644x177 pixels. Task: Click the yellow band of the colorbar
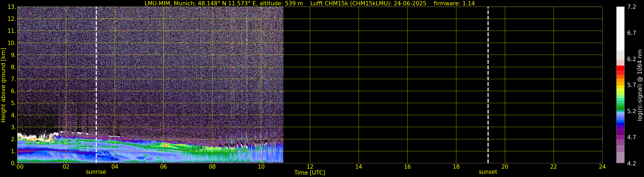pyautogui.click(x=620, y=87)
